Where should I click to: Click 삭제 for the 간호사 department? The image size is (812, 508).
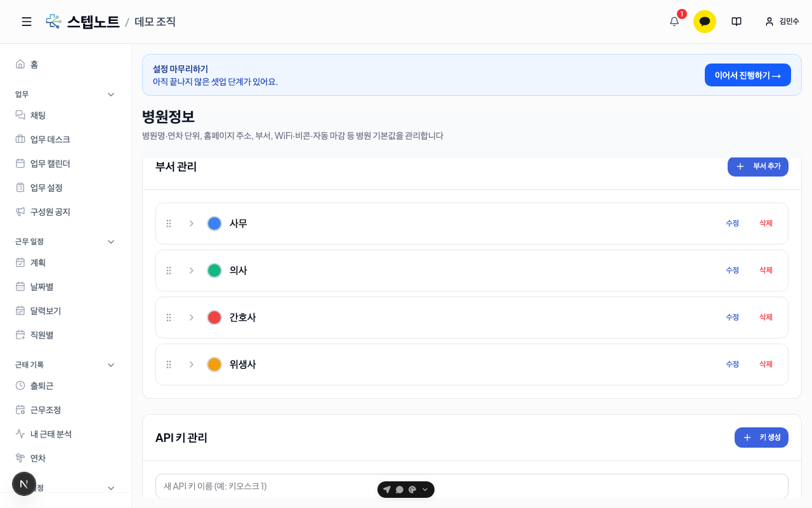[766, 317]
